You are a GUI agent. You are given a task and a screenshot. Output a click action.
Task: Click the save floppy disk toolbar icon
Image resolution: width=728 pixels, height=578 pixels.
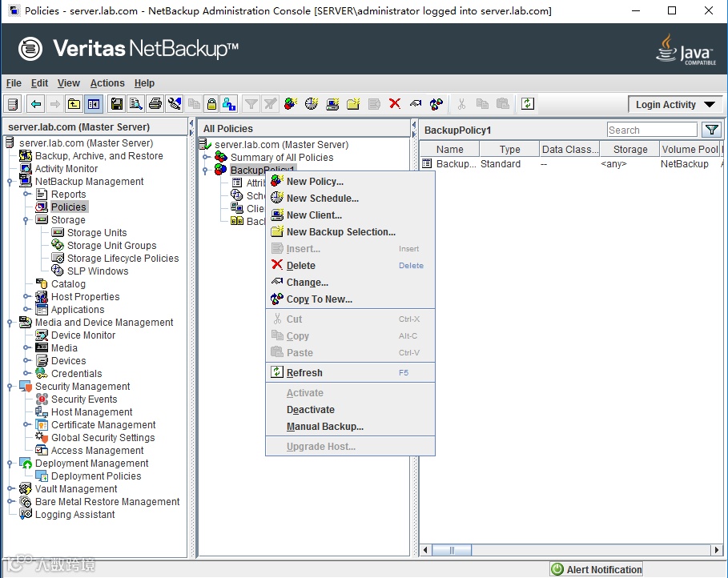coord(117,104)
